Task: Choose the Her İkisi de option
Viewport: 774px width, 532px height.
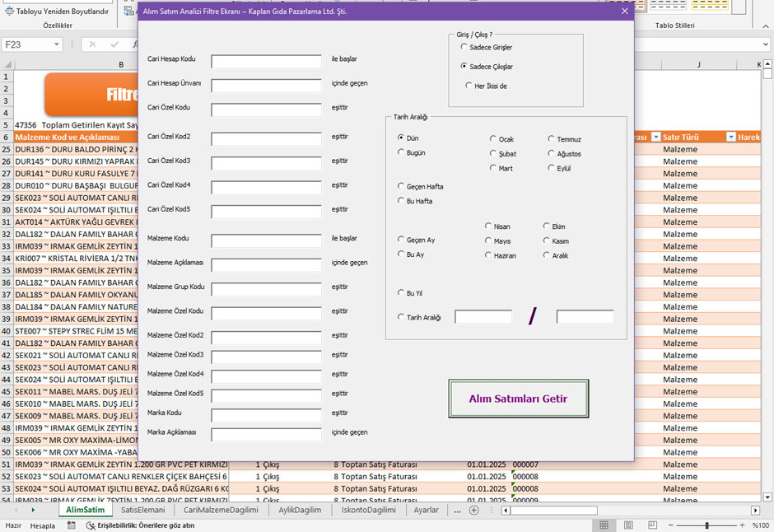Action: [486, 86]
